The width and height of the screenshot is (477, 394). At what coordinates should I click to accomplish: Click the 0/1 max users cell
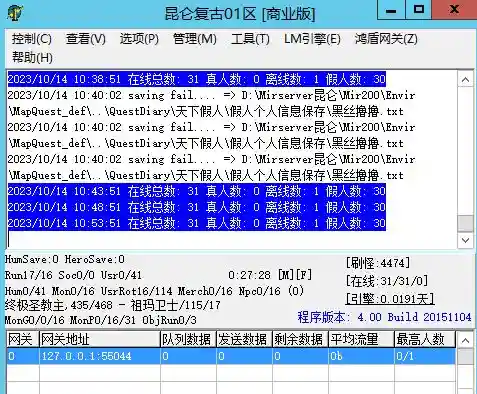tap(425, 356)
